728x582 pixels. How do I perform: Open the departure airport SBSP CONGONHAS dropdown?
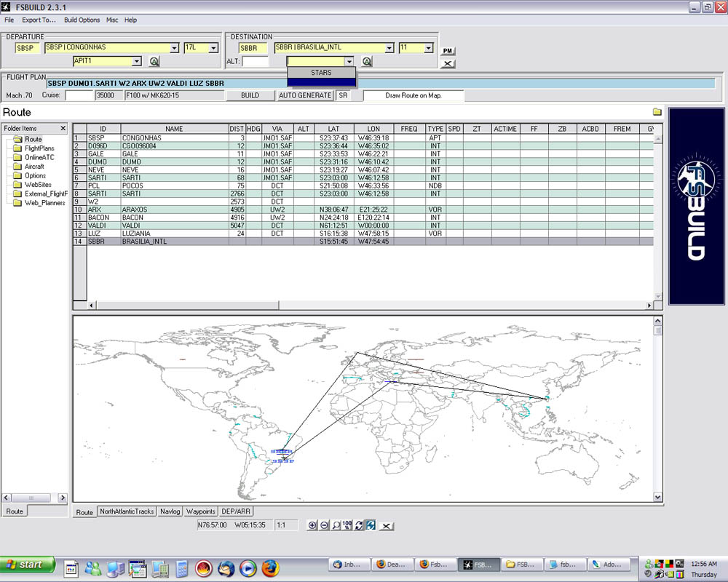(x=174, y=48)
